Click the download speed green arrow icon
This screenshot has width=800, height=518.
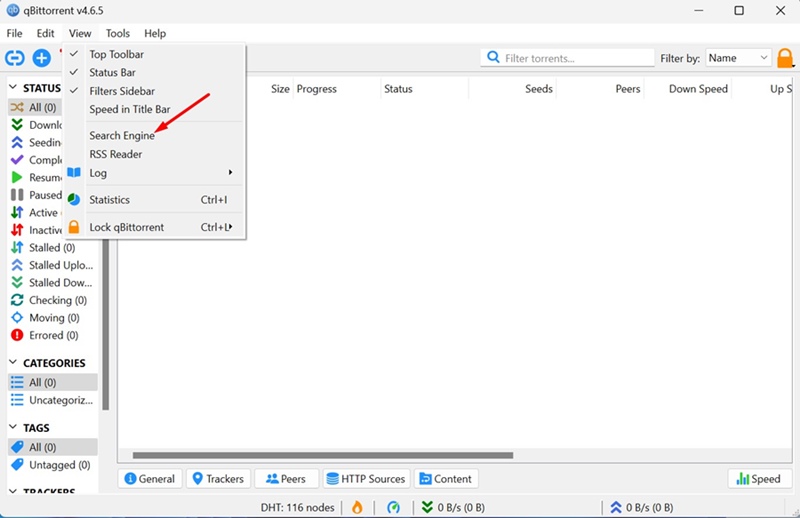coord(428,507)
